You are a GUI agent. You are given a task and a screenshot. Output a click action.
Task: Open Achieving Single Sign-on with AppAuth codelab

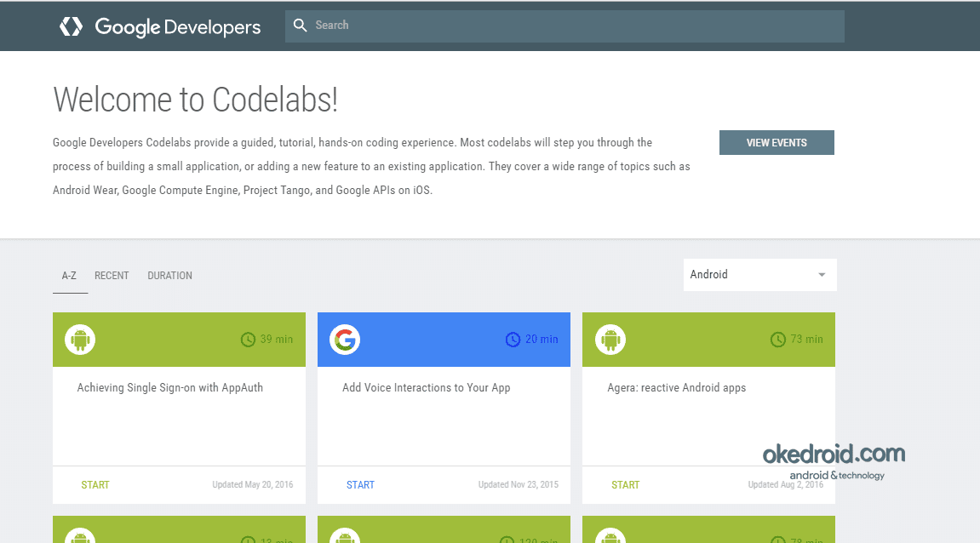point(170,387)
